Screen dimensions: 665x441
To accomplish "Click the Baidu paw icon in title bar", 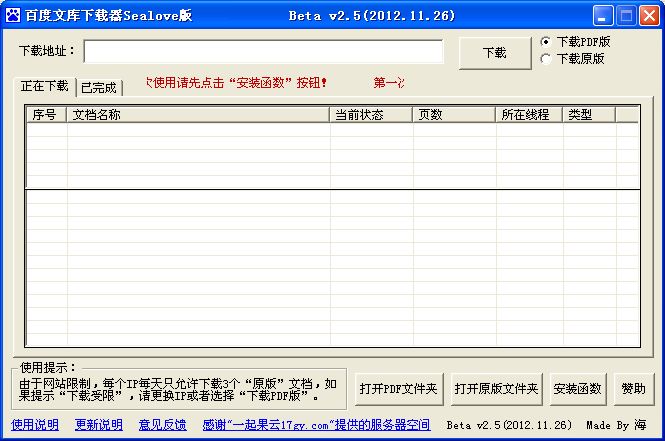I will pos(13,15).
